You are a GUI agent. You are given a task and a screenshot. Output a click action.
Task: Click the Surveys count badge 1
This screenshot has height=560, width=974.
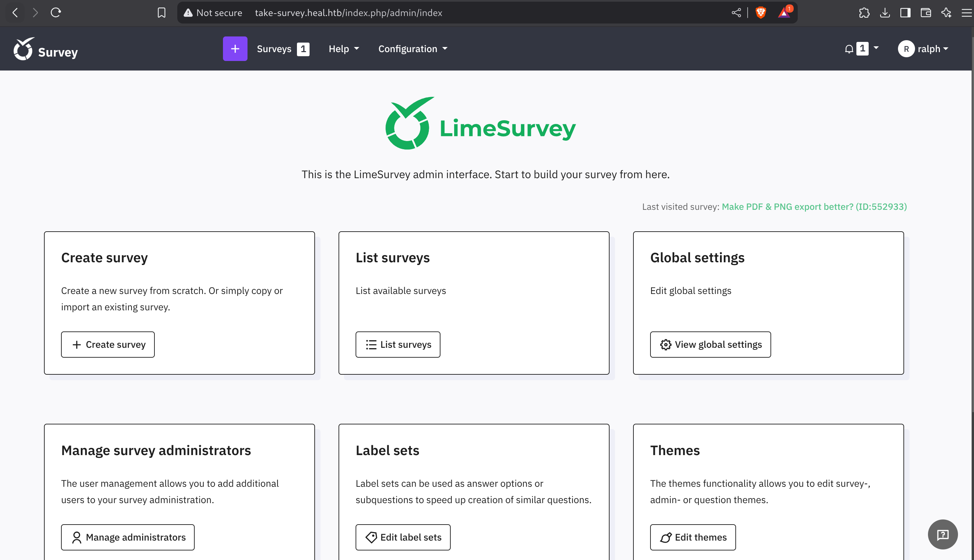303,49
